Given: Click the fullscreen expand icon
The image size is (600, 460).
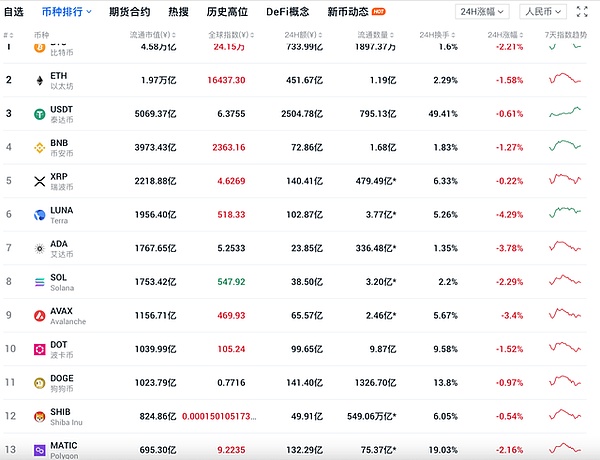Looking at the screenshot, I should tap(582, 12).
